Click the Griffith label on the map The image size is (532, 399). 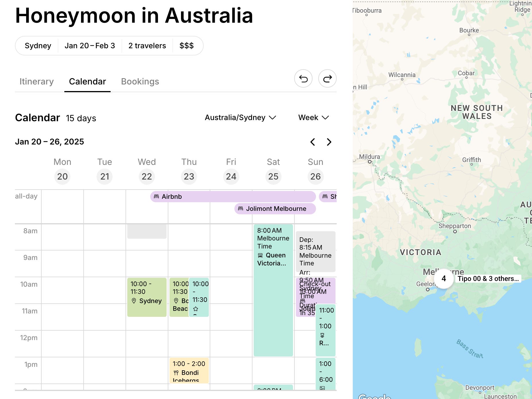471,160
